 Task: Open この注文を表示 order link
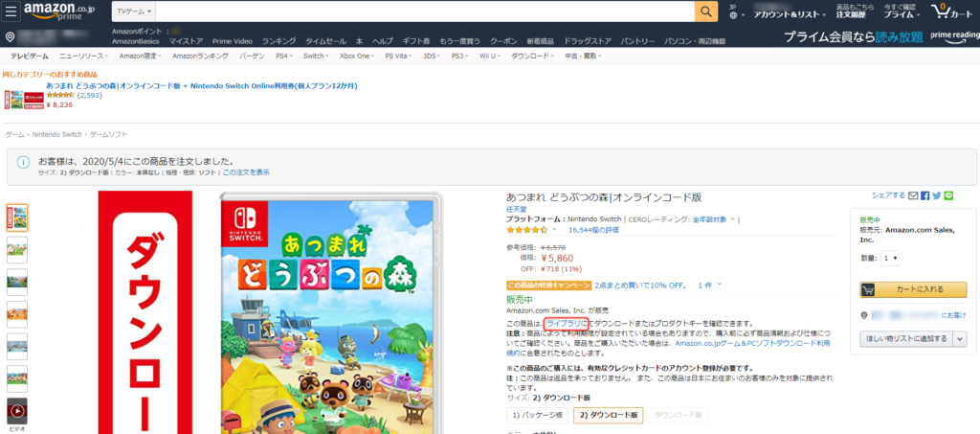(x=246, y=172)
